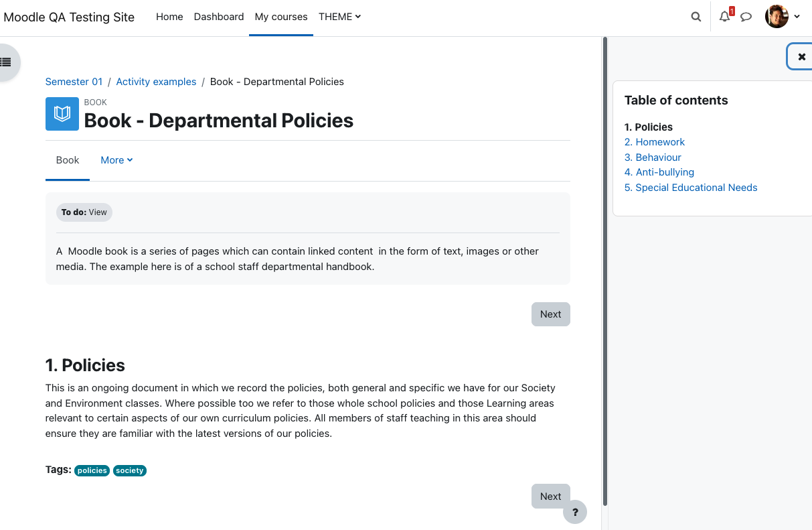Expand the user menu arrow
This screenshot has width=812, height=530.
point(797,17)
